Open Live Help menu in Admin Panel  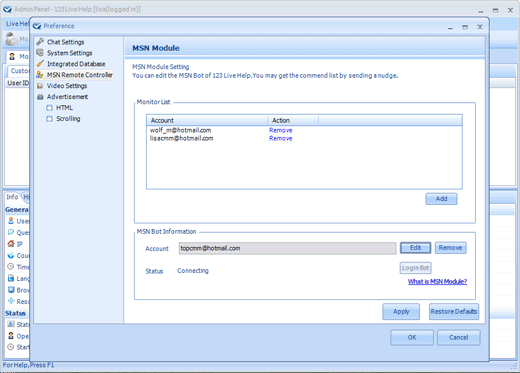[x=17, y=24]
